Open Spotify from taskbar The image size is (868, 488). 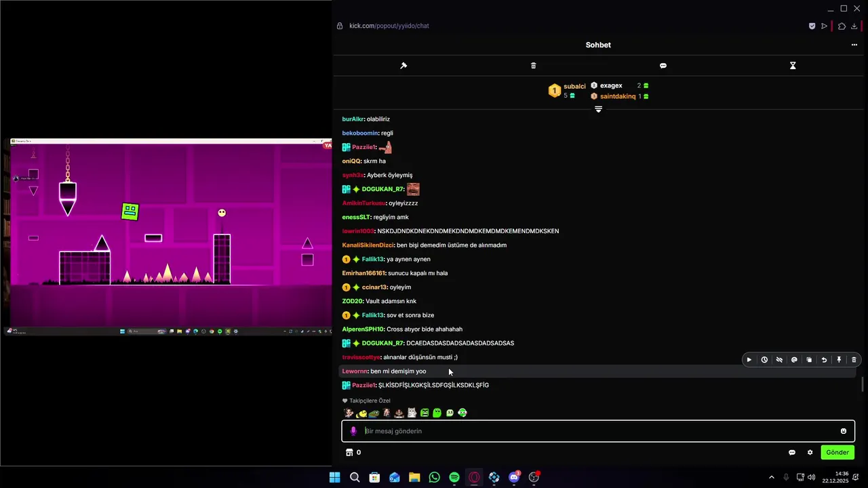[454, 477]
